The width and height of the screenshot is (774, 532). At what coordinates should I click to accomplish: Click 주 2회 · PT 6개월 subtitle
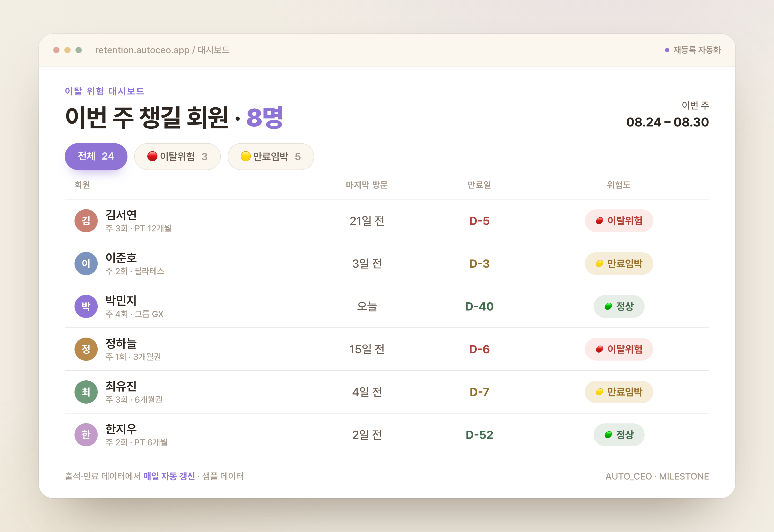[x=136, y=442]
